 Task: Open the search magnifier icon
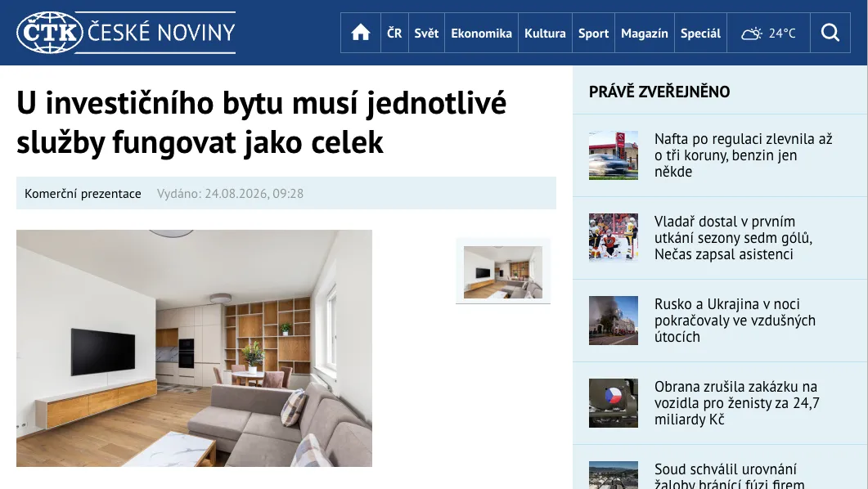coord(830,33)
